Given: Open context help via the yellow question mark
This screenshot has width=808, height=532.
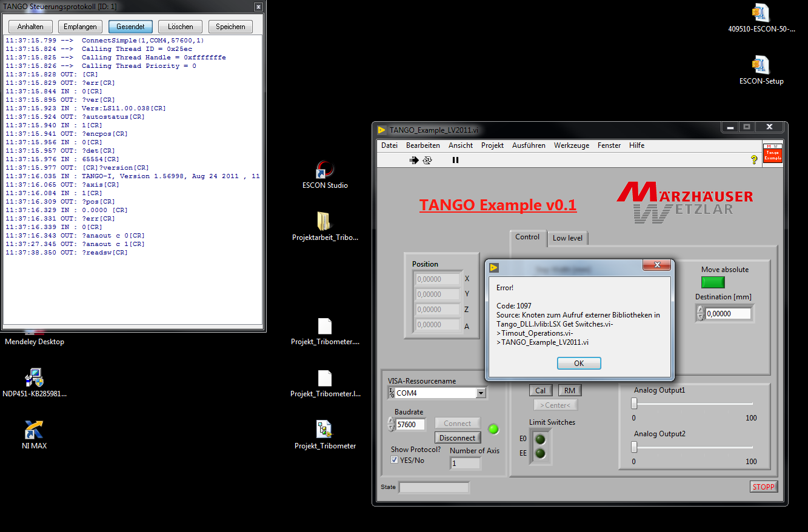Looking at the screenshot, I should click(x=754, y=160).
